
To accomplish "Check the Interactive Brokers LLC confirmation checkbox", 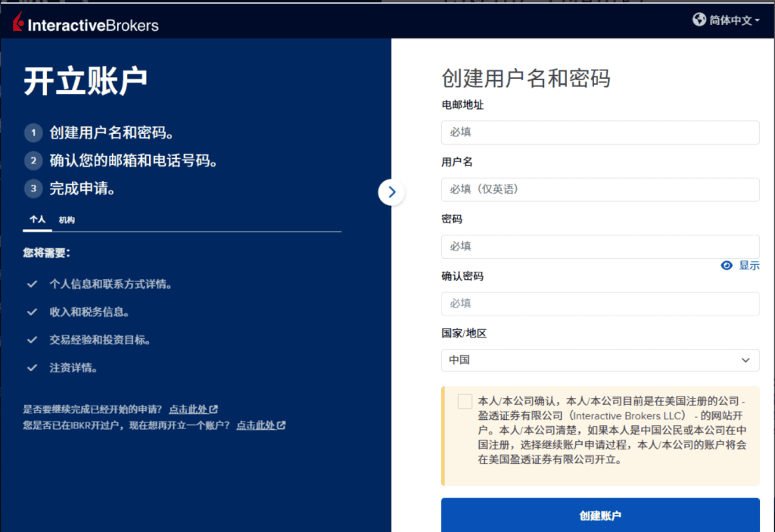I will [x=465, y=401].
